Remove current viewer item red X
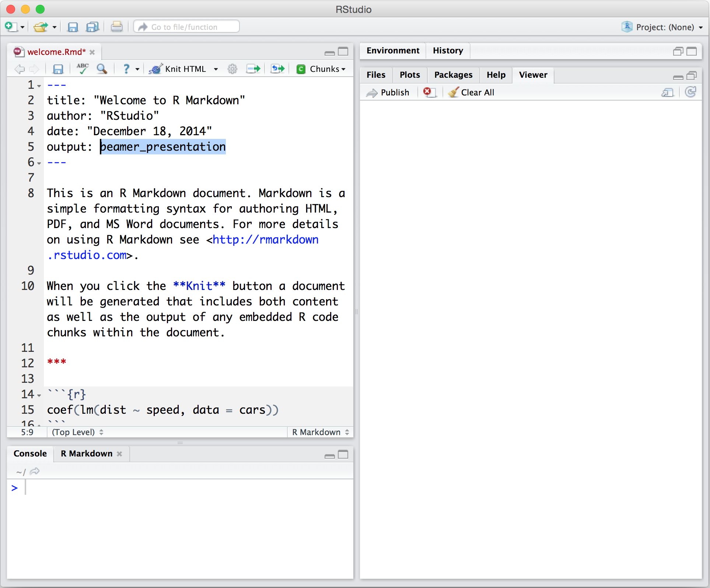The width and height of the screenshot is (710, 588). tap(428, 92)
